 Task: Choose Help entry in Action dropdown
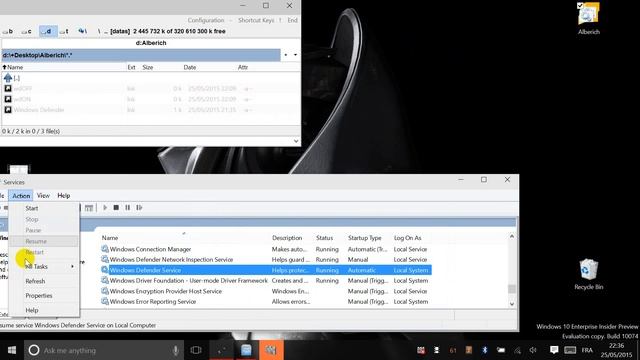(32, 310)
